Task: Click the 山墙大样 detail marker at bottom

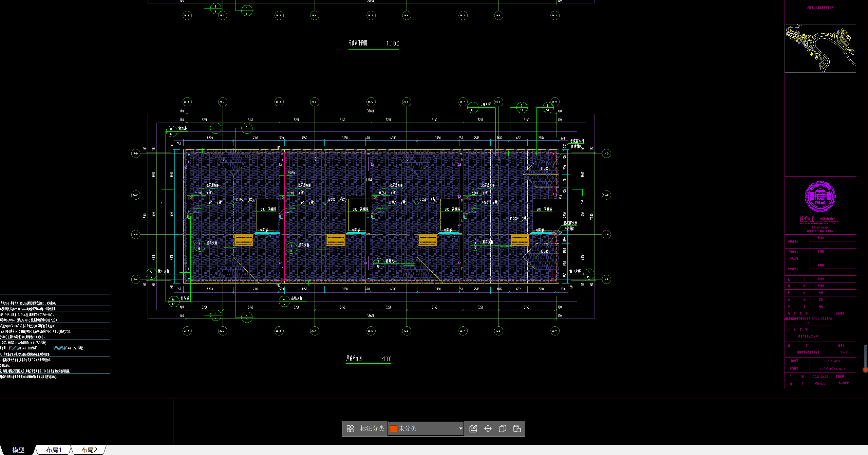Action: point(284,301)
